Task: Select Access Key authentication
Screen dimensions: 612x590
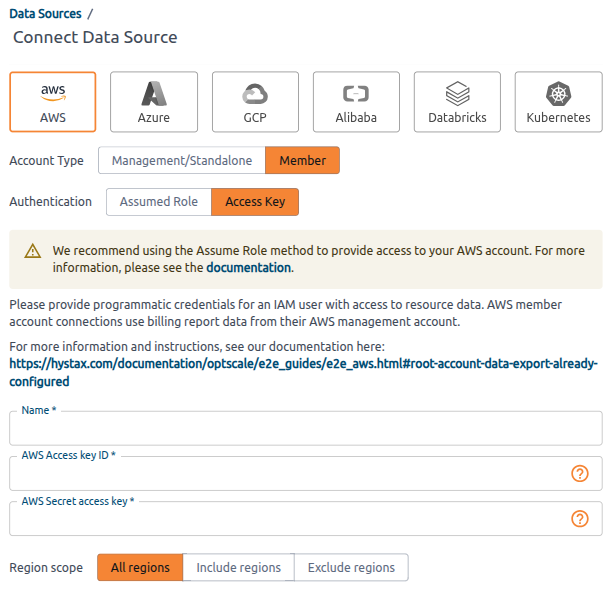Action: pos(255,202)
